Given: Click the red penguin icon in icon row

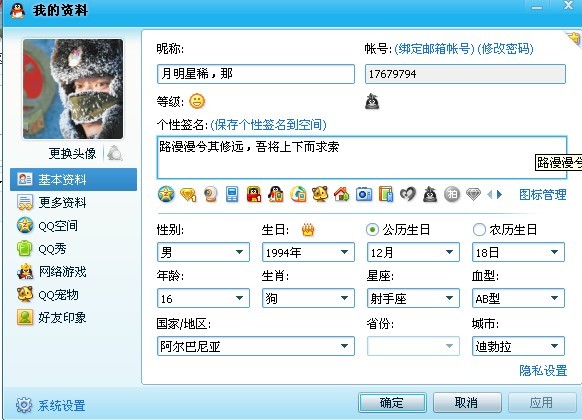Looking at the screenshot, I should [x=254, y=194].
